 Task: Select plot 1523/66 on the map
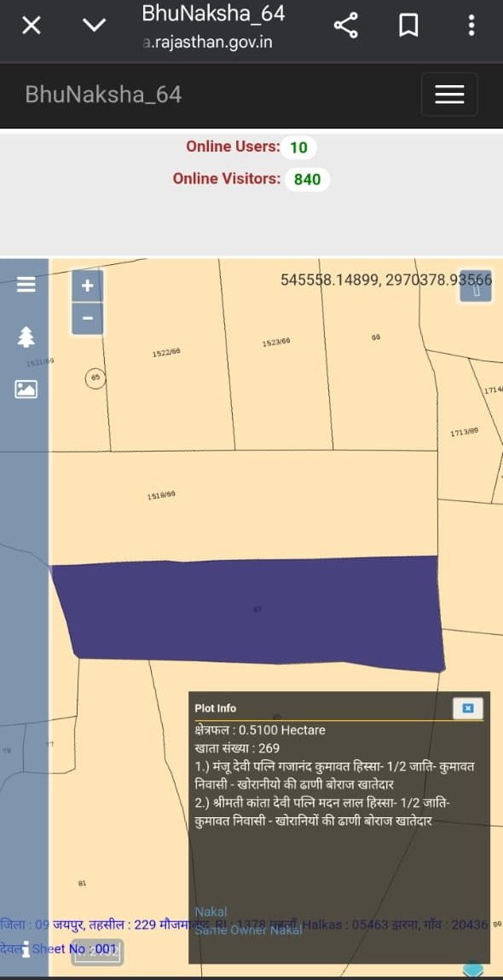[x=275, y=341]
